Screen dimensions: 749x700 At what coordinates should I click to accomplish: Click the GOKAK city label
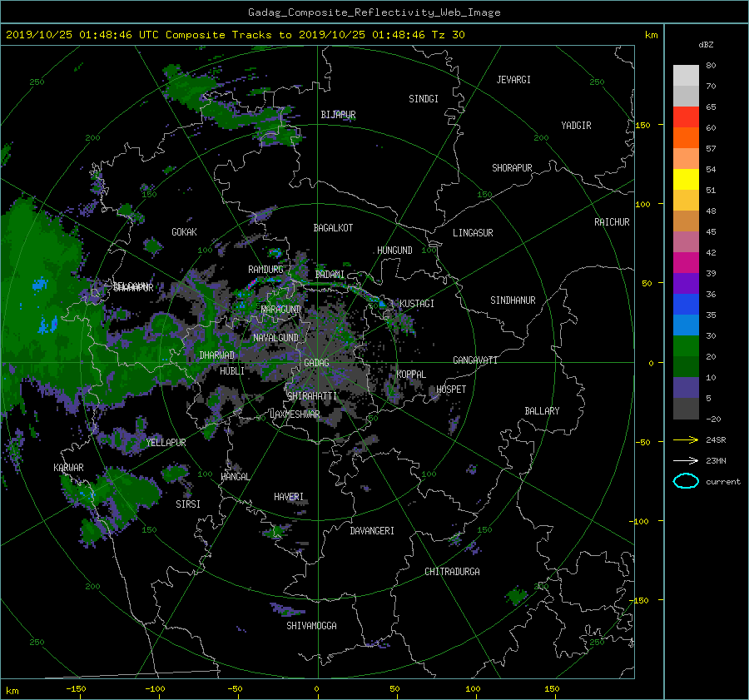[x=185, y=232]
